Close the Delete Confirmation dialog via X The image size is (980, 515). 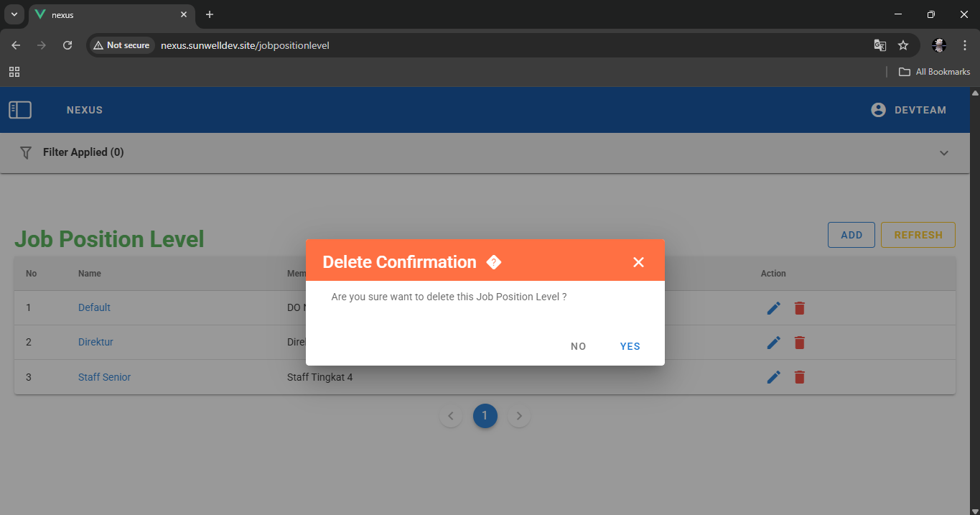pos(638,262)
